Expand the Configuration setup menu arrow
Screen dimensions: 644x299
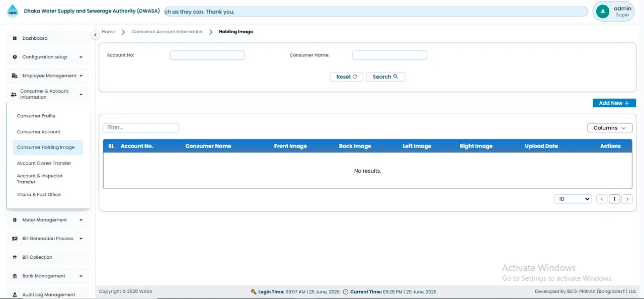[x=81, y=57]
